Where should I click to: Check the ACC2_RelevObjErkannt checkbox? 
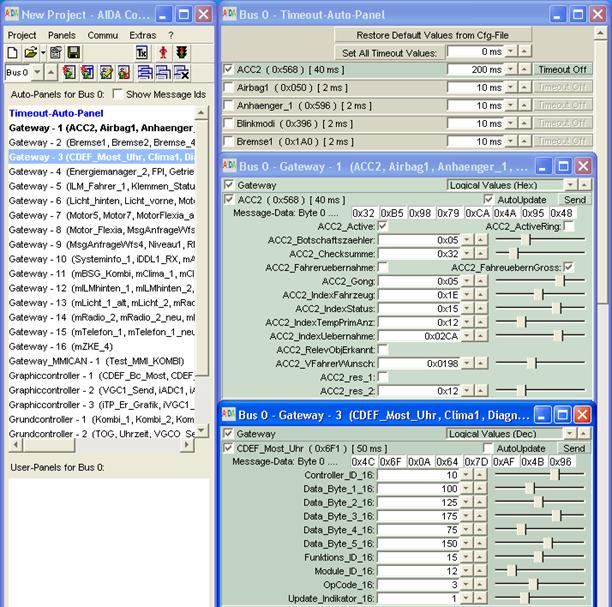pyautogui.click(x=383, y=349)
